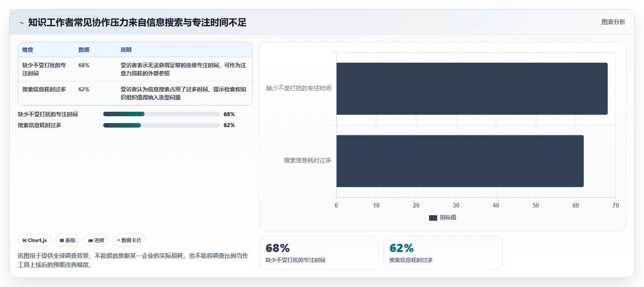Click the 68% cell in the table
Viewport: 644px width, 287px height.
click(84, 65)
